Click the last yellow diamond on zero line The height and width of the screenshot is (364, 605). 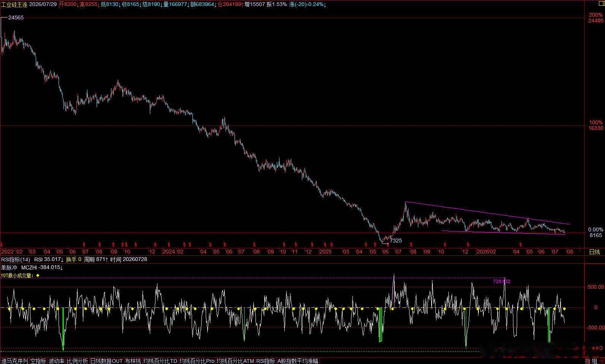(x=564, y=309)
